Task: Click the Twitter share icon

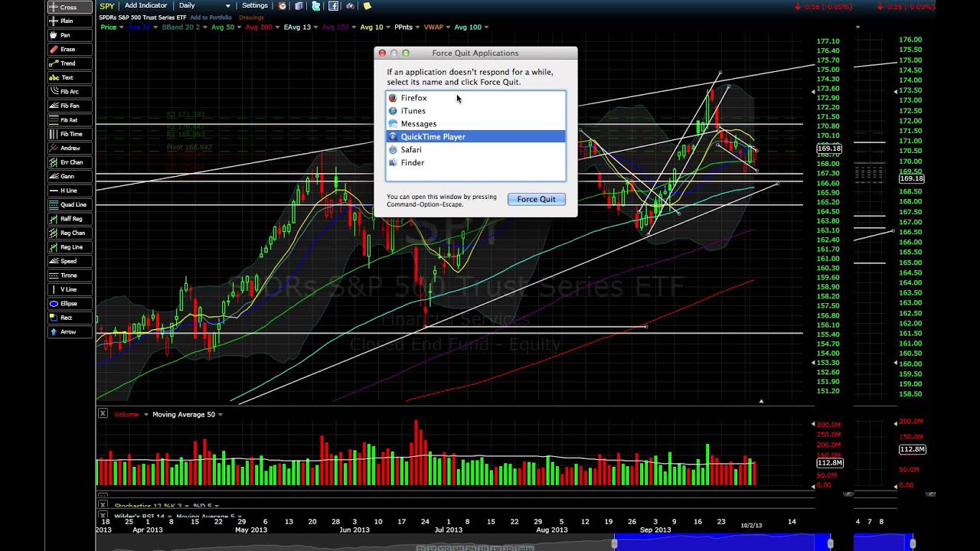Action: [x=315, y=6]
